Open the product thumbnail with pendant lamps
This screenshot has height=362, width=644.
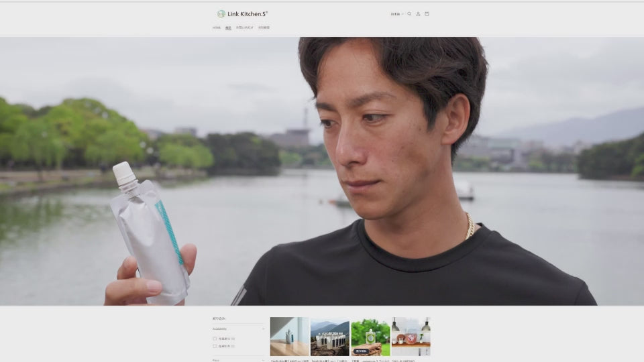point(411,337)
